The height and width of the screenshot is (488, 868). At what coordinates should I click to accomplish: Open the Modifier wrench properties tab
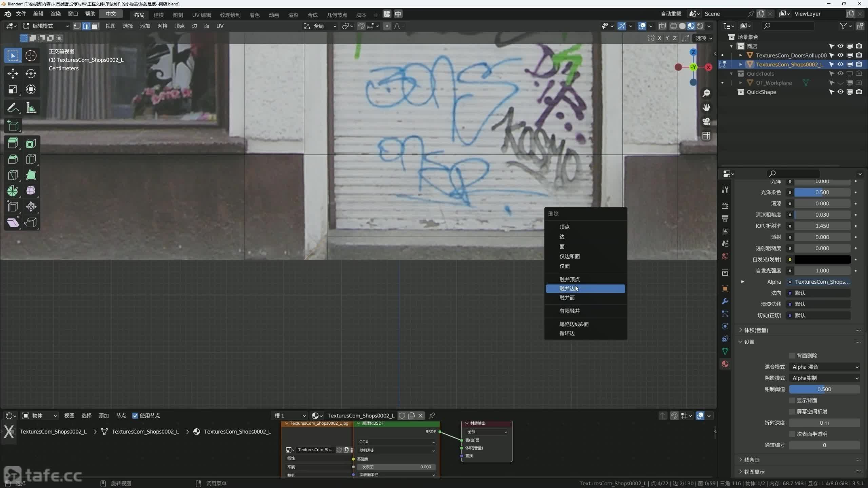(725, 301)
